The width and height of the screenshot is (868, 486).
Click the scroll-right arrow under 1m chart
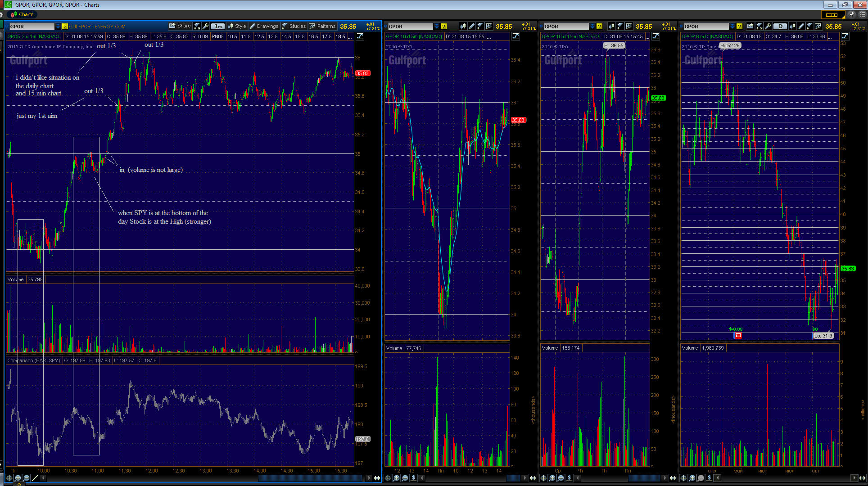pyautogui.click(x=369, y=478)
